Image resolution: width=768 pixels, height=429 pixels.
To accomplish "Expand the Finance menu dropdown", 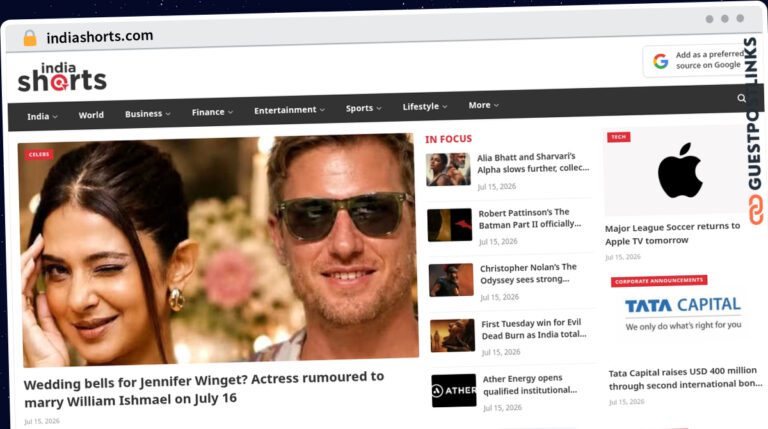I will pos(212,112).
